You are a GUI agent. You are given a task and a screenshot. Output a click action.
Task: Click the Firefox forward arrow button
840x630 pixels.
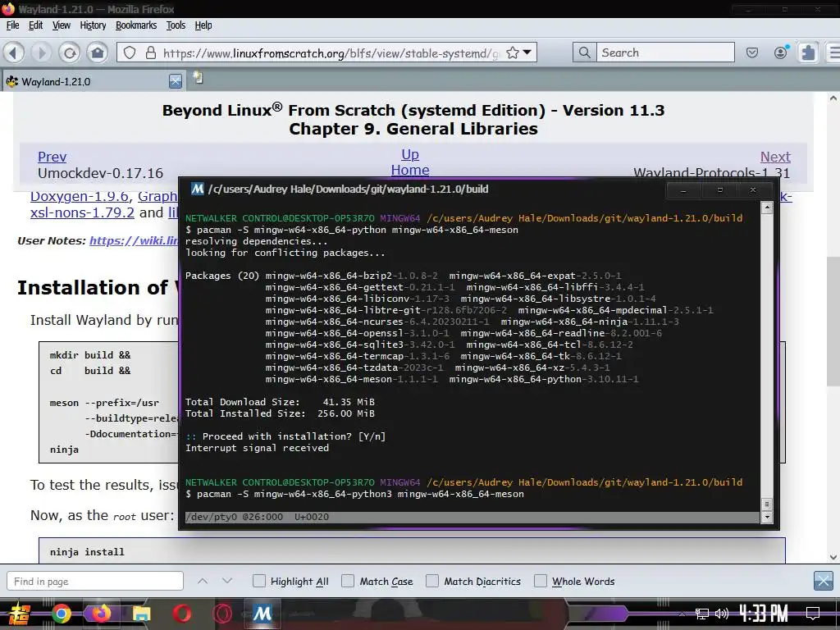coord(41,52)
